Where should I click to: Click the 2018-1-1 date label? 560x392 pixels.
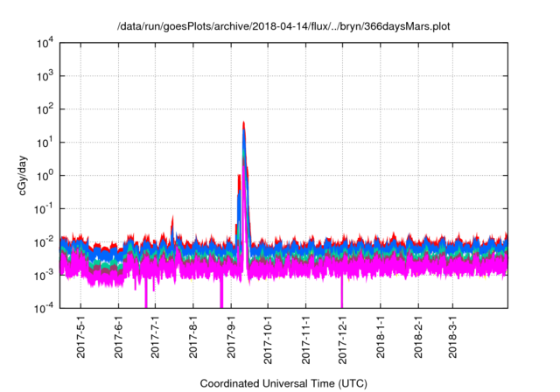381,337
